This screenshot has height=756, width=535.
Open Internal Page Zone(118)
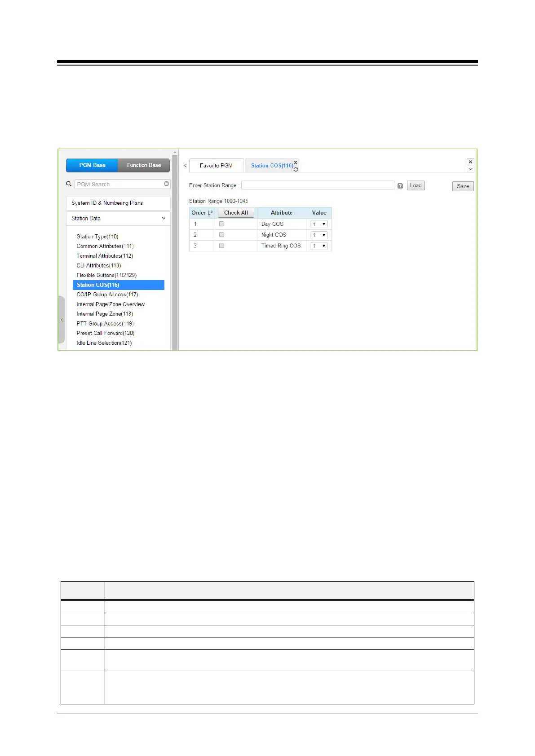(105, 314)
